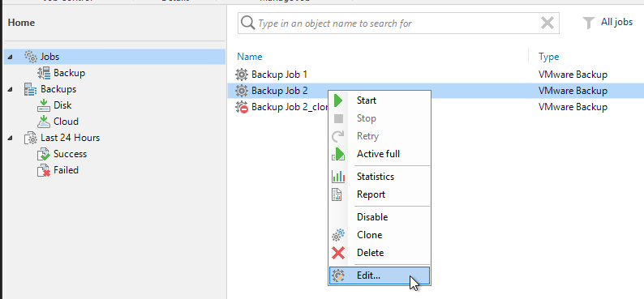Screen dimensions: 644x299
Task: Click VMware Backup type of Backup Job 1
Action: pos(573,75)
